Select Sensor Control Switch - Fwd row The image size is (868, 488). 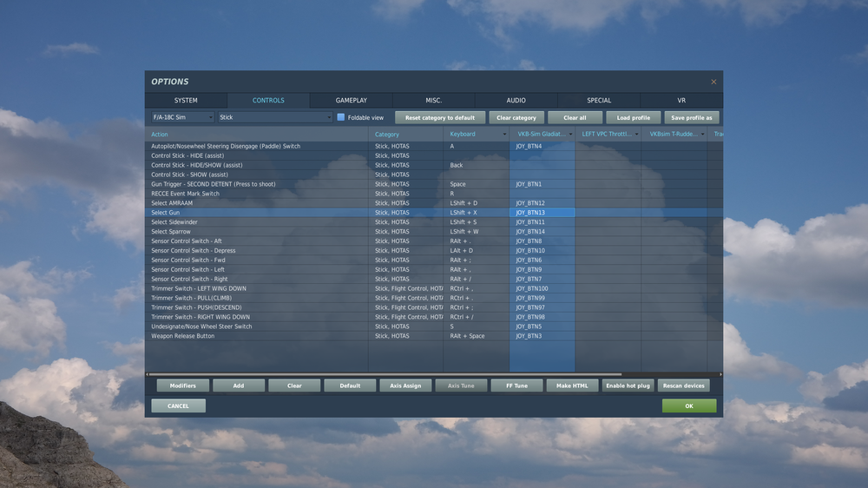pos(434,260)
